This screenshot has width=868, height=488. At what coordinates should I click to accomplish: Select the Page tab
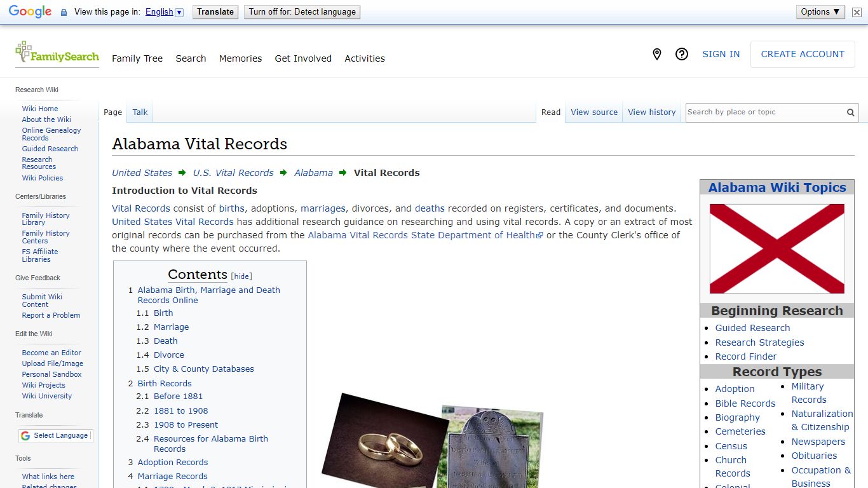pyautogui.click(x=112, y=112)
